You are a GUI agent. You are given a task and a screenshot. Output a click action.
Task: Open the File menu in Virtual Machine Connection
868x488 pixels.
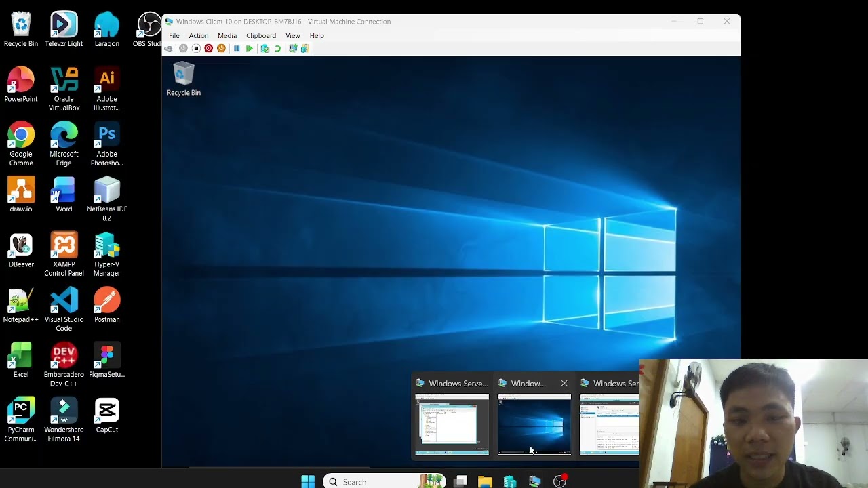click(x=174, y=35)
